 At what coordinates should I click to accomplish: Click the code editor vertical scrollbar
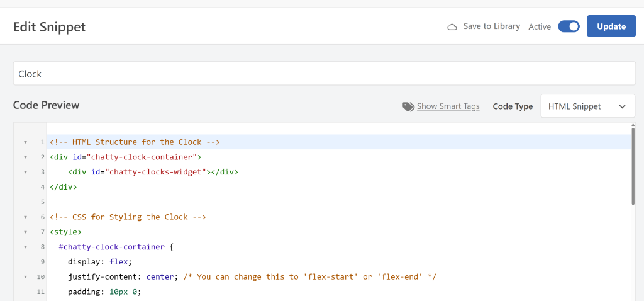click(633, 164)
